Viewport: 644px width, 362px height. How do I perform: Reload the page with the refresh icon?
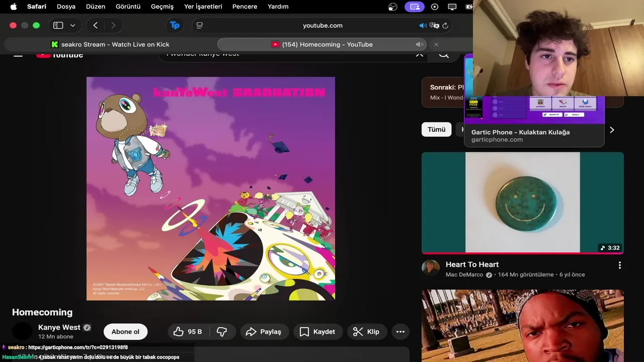tap(445, 25)
